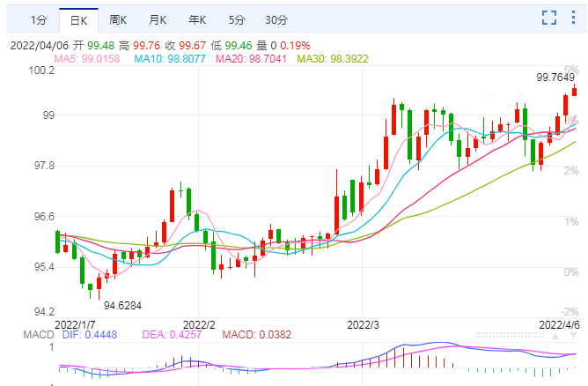Click the 100.2 price axis label
The height and width of the screenshot is (386, 588).
tap(41, 71)
